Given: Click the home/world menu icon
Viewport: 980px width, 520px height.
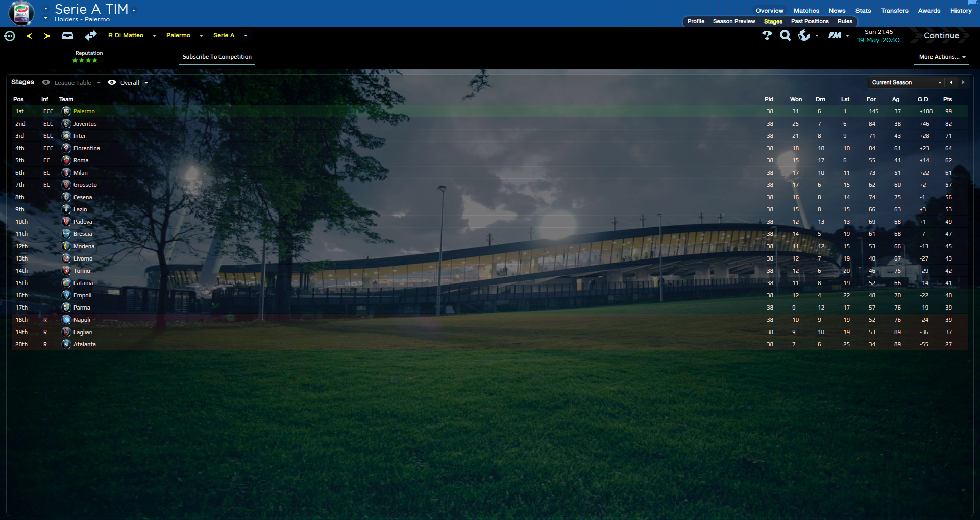Looking at the screenshot, I should pyautogui.click(x=10, y=36).
